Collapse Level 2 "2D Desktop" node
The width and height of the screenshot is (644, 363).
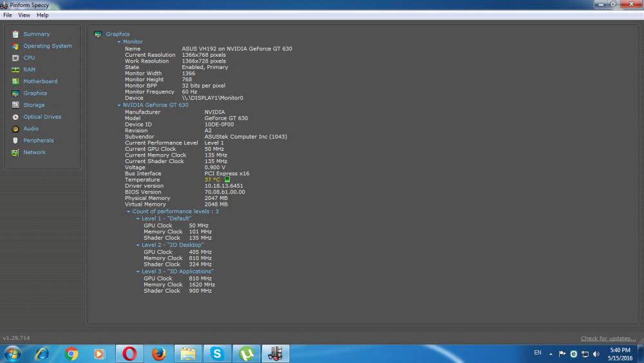coord(138,245)
